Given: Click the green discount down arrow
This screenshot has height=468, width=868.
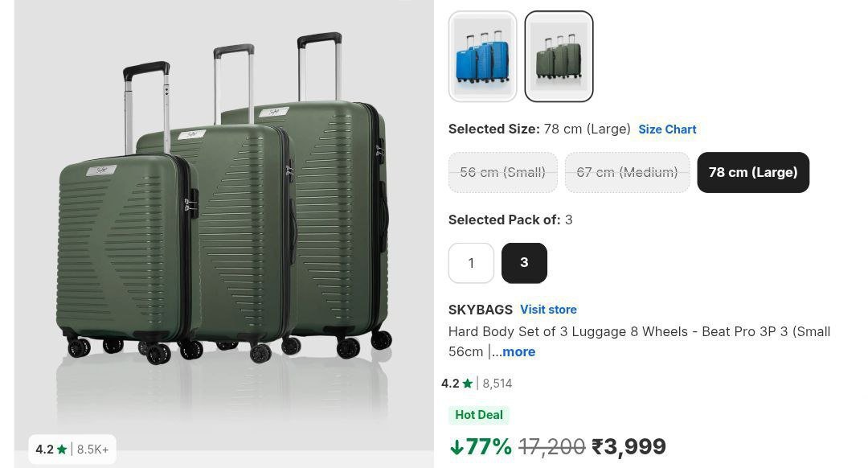Looking at the screenshot, I should coord(457,447).
